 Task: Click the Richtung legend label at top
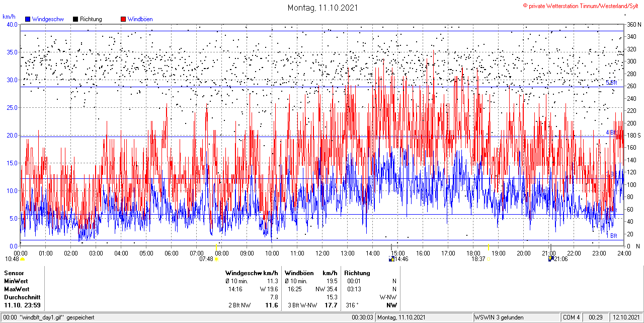pyautogui.click(x=91, y=19)
